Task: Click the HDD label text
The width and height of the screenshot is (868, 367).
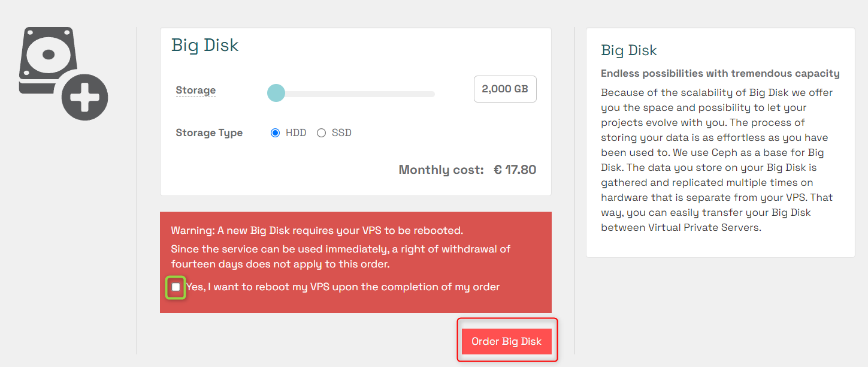Action: click(296, 133)
